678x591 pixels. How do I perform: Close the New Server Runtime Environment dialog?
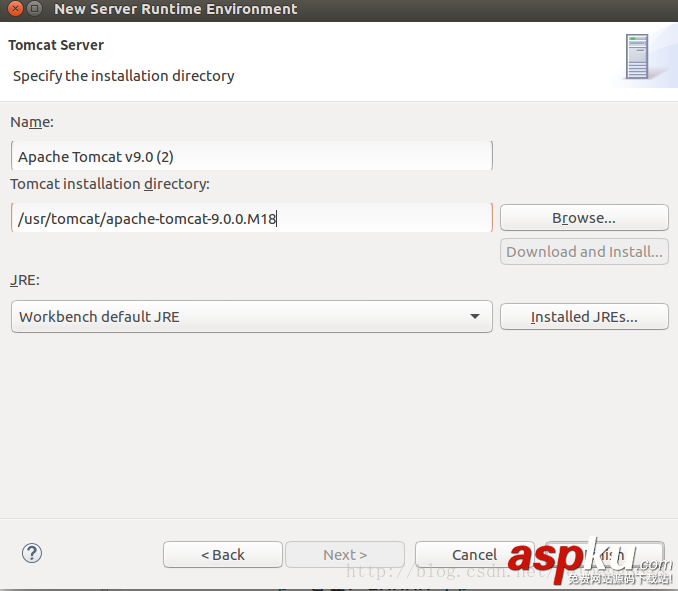point(15,9)
